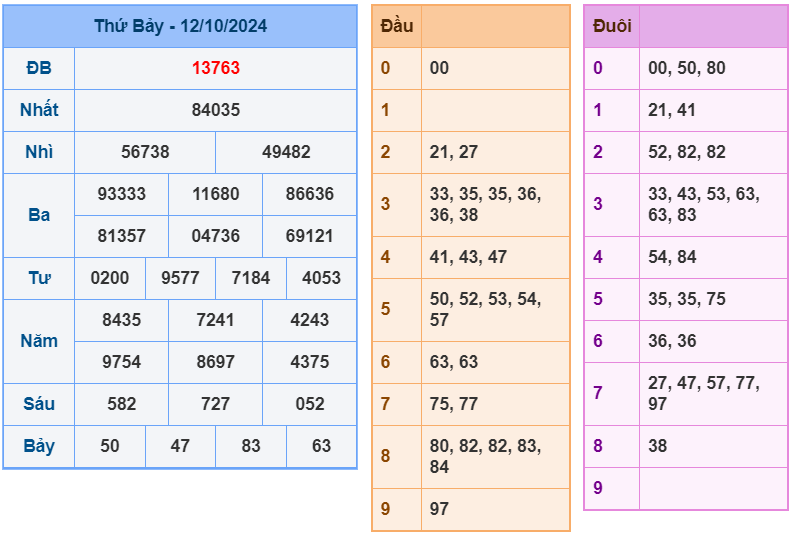Select the Sáu prize number 727
This screenshot has height=535, width=790.
pyautogui.click(x=215, y=404)
